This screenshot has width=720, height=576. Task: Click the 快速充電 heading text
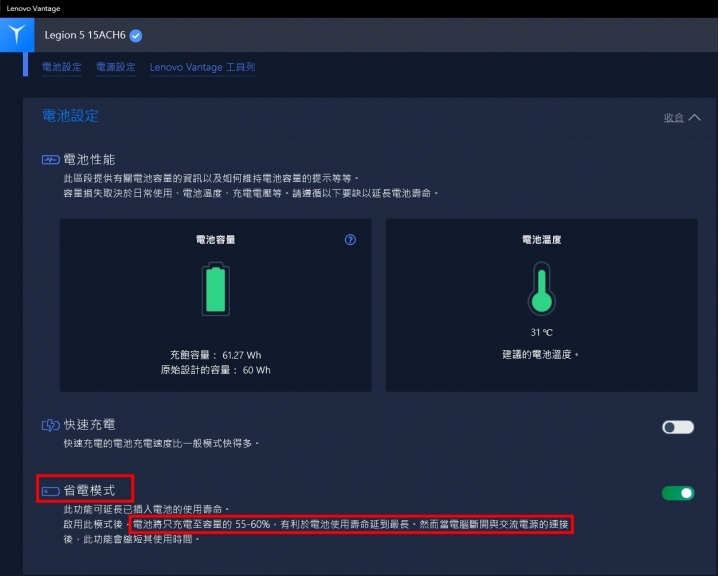tap(90, 425)
